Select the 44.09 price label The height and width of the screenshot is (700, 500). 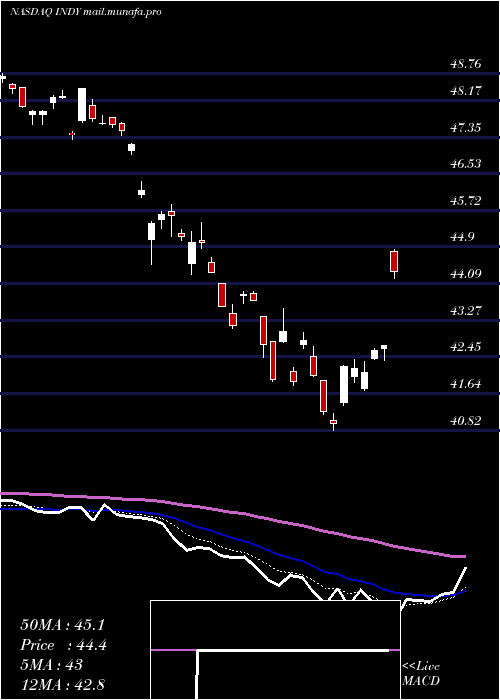466,274
